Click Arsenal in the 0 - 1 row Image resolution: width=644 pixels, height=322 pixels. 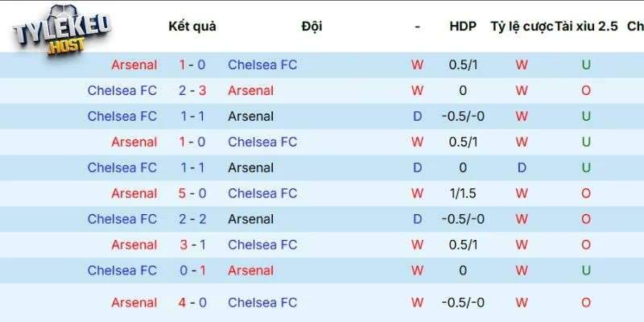pos(250,270)
